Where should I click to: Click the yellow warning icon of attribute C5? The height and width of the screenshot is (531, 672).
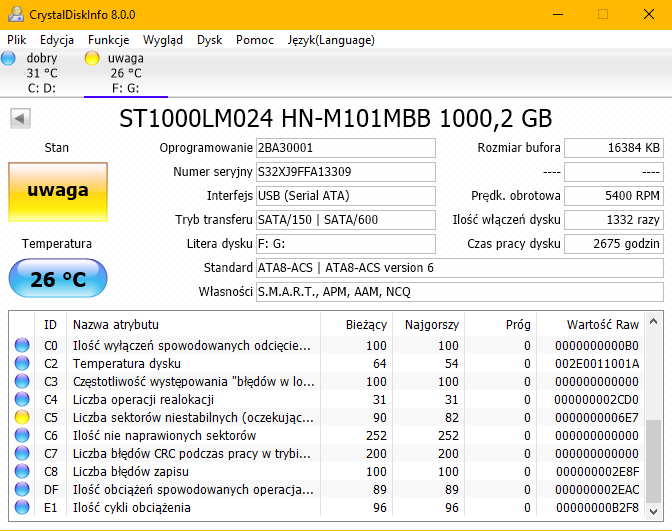22,417
